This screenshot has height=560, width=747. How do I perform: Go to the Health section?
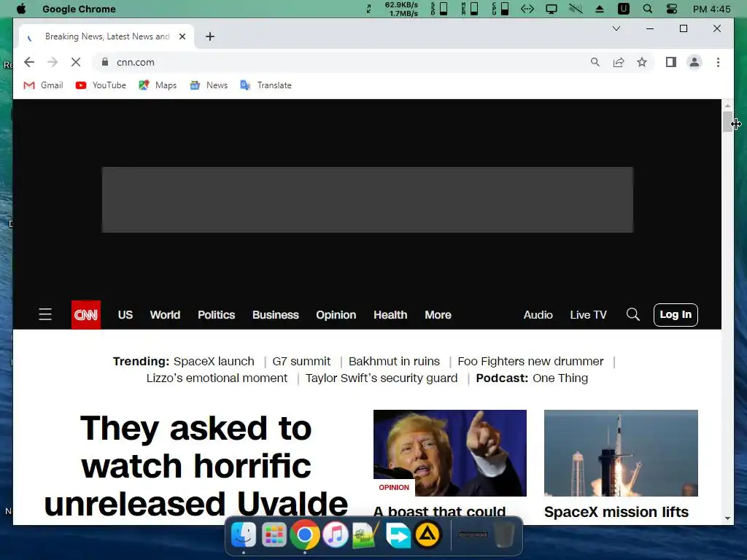(390, 315)
